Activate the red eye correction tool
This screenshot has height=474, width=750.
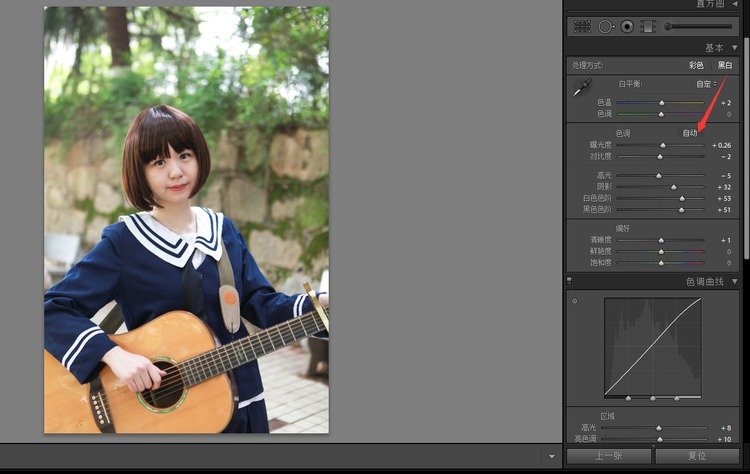pyautogui.click(x=627, y=27)
